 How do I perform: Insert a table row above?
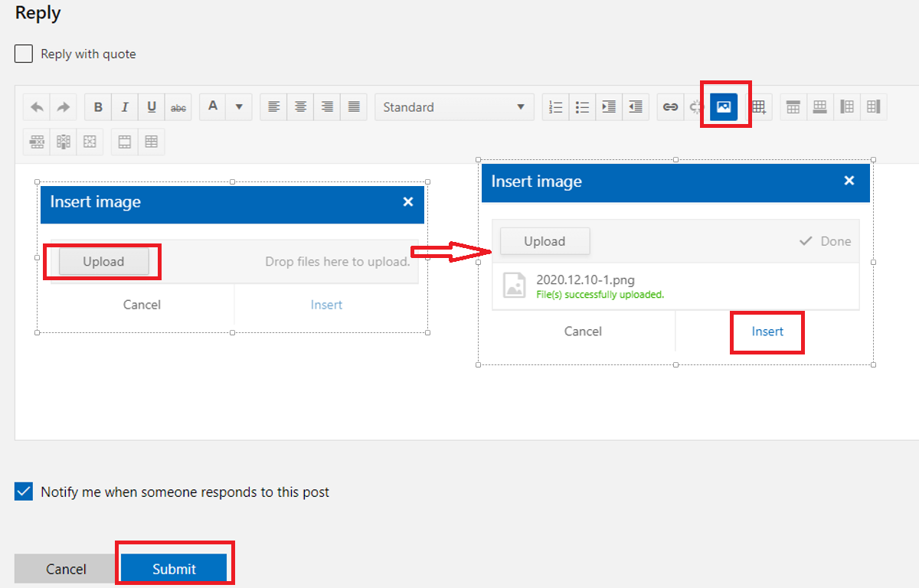(x=793, y=107)
